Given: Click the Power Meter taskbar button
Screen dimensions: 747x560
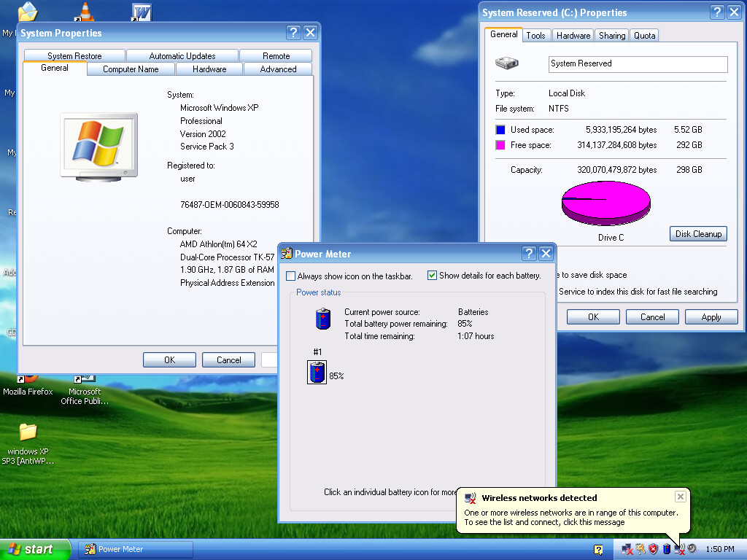Looking at the screenshot, I should click(136, 550).
